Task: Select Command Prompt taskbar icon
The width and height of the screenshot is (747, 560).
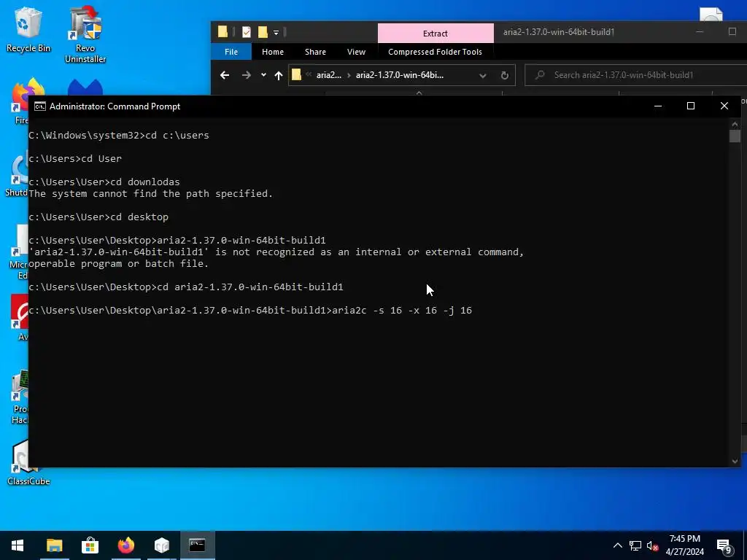Action: (197, 545)
